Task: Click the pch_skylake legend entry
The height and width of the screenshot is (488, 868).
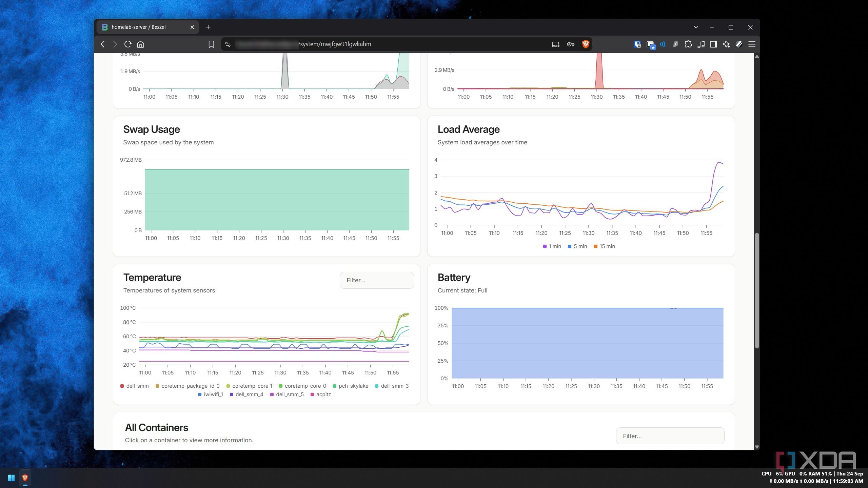Action: [x=351, y=386]
